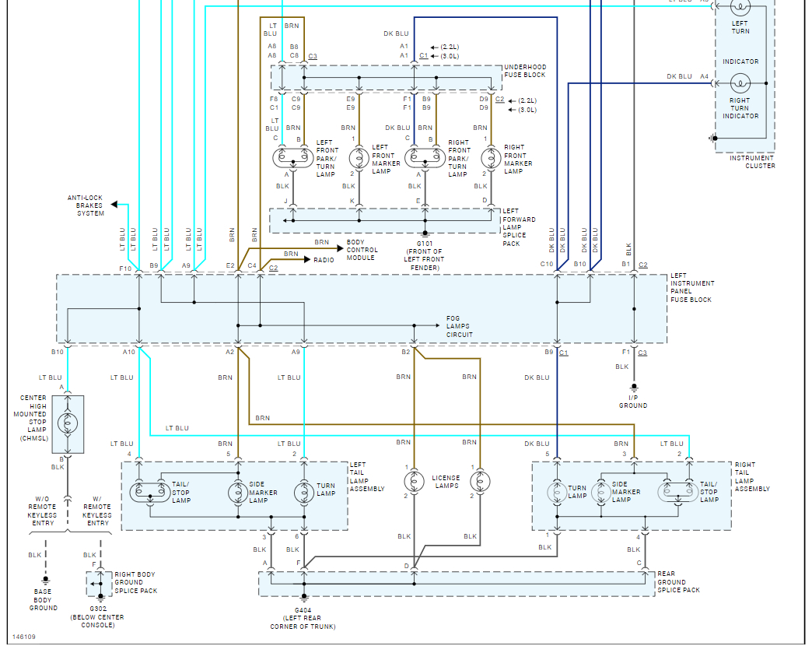Viewport: 812px width, 653px height.
Task: Click the left front park/turn lamp symbol
Action: coord(293,157)
